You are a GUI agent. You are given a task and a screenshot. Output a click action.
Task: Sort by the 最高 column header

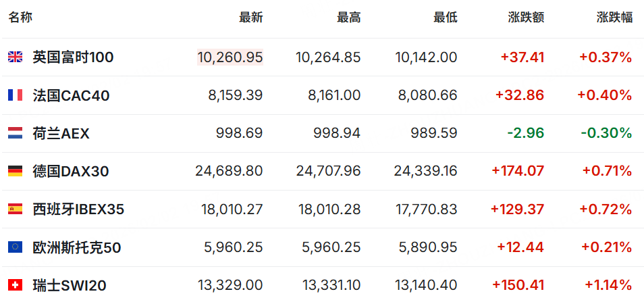coord(349,18)
